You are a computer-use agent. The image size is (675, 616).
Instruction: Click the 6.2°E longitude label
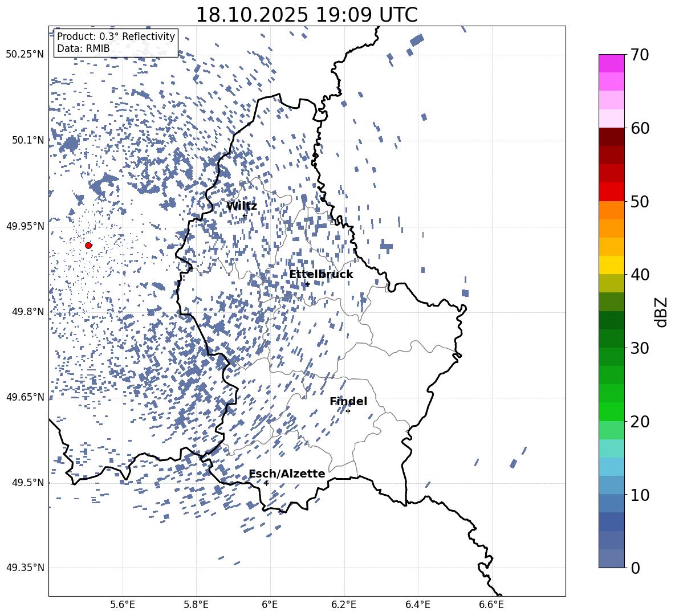344,605
